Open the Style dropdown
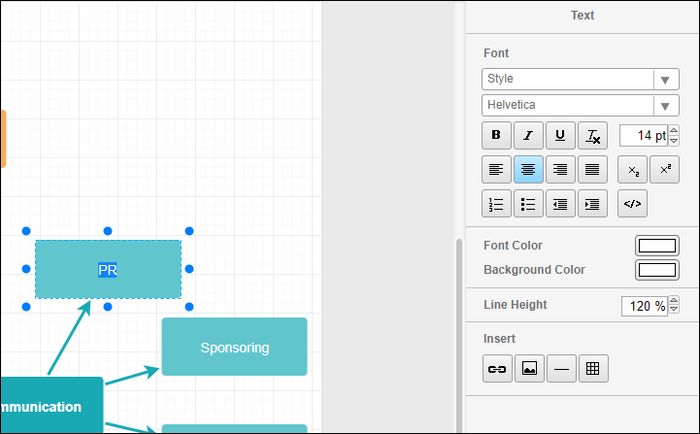 [x=580, y=79]
